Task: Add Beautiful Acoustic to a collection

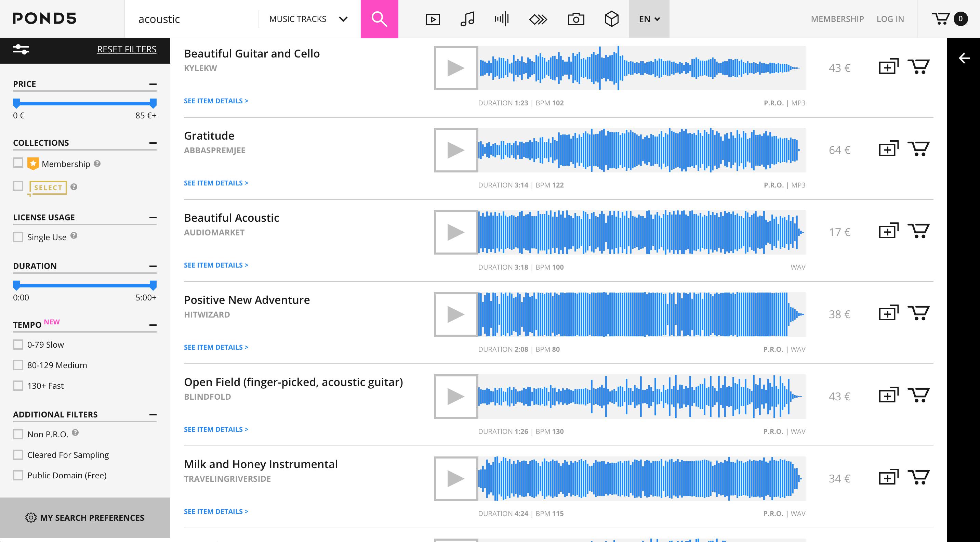Action: pos(888,231)
